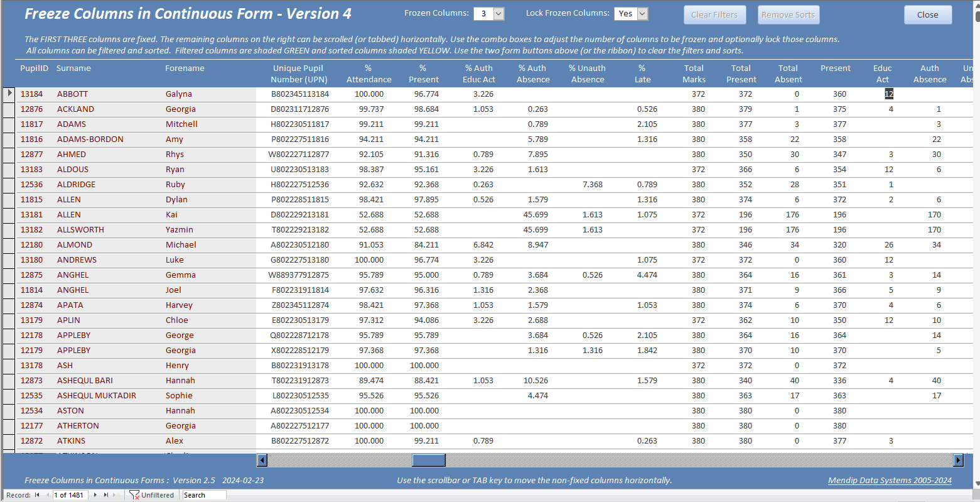Image resolution: width=980 pixels, height=502 pixels.
Task: Open the Mendip Data Systems 2005-2024 link
Action: tap(890, 480)
